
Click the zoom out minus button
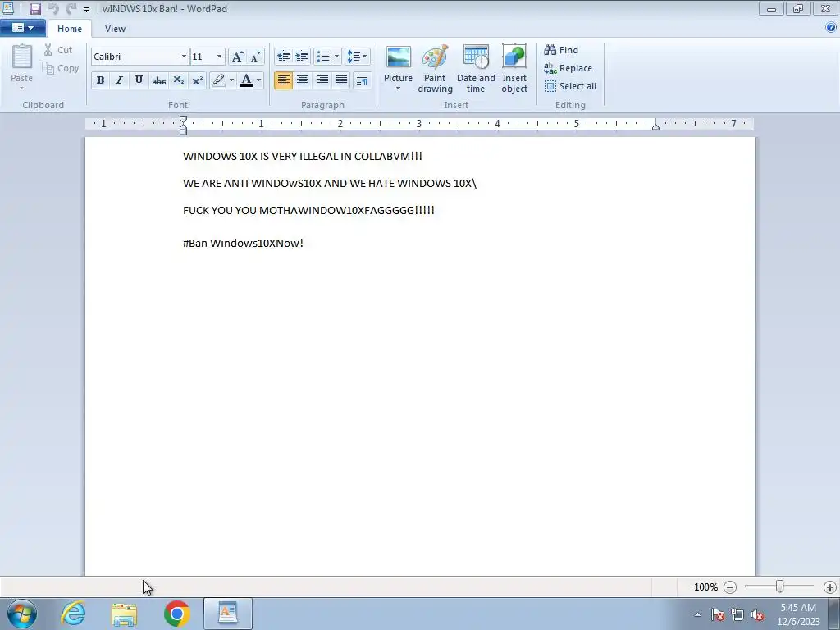[x=729, y=587]
